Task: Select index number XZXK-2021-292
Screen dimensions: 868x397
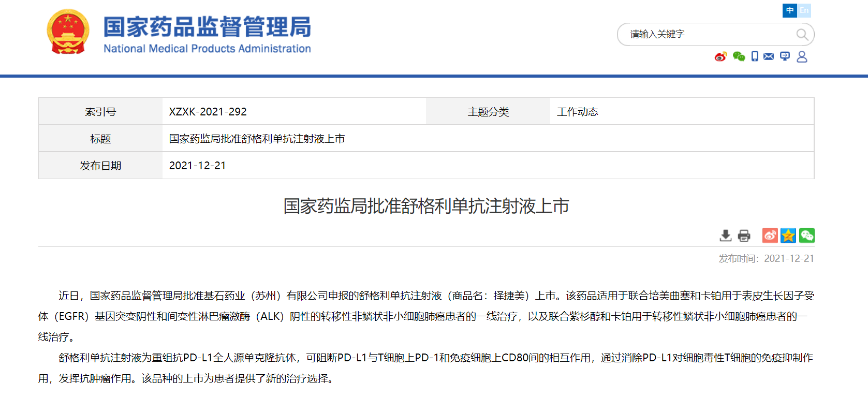Action: [x=208, y=112]
